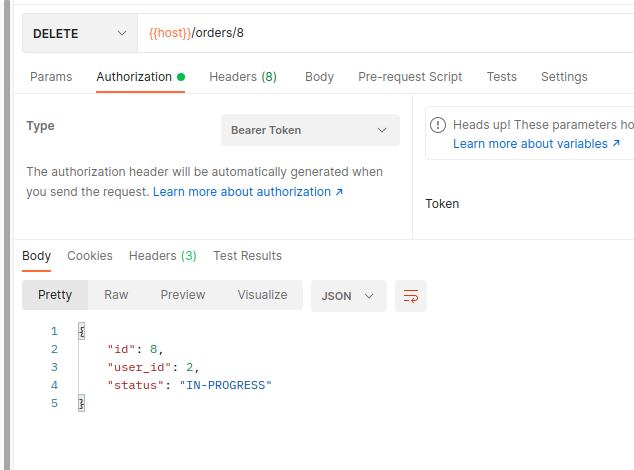Click the "IN-PROGRESS" value in the response
This screenshot has height=470, width=634.
(225, 385)
